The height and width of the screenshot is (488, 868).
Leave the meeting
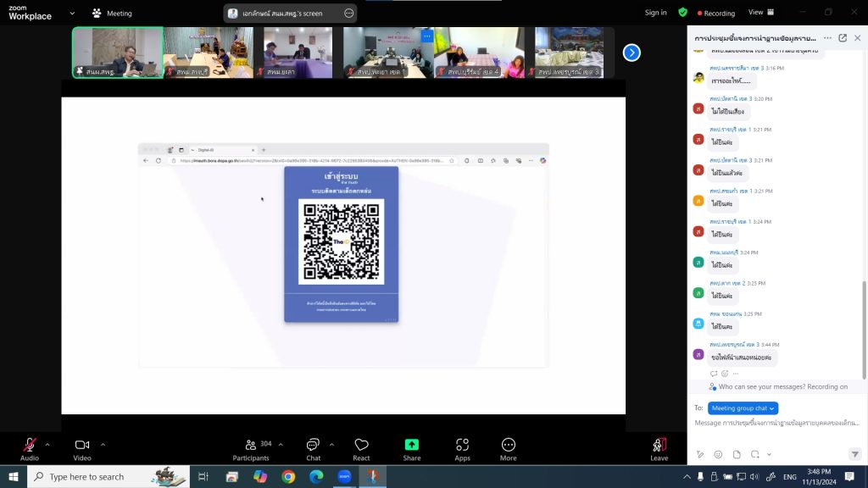pos(659,449)
